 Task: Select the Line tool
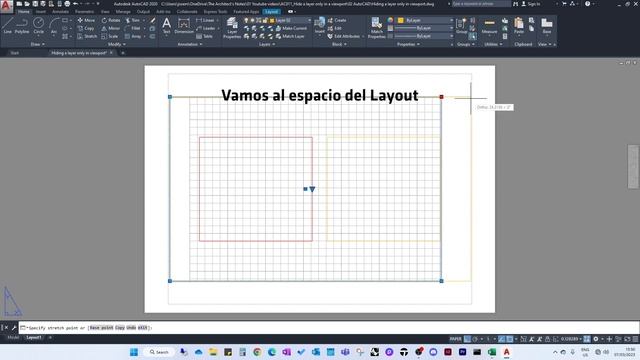(x=7, y=26)
